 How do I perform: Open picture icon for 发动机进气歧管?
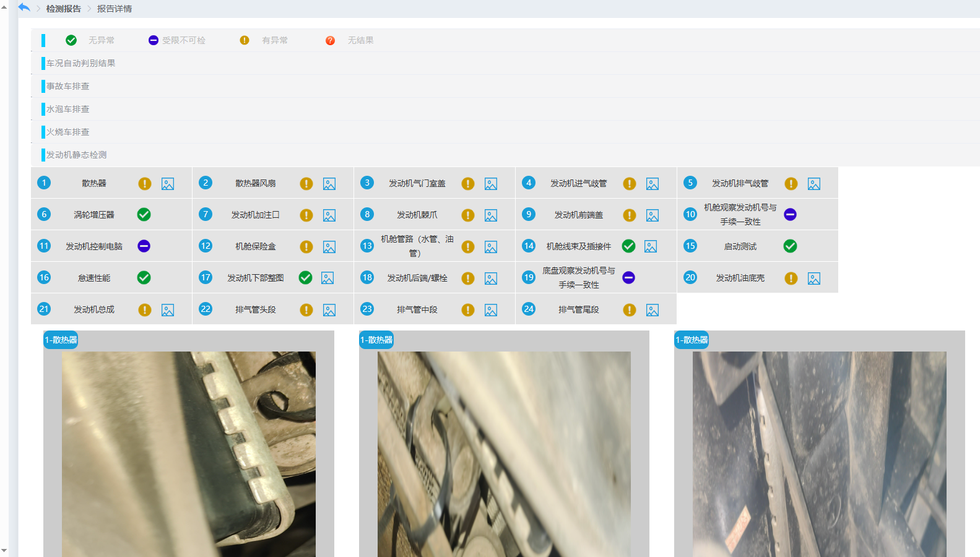point(653,184)
